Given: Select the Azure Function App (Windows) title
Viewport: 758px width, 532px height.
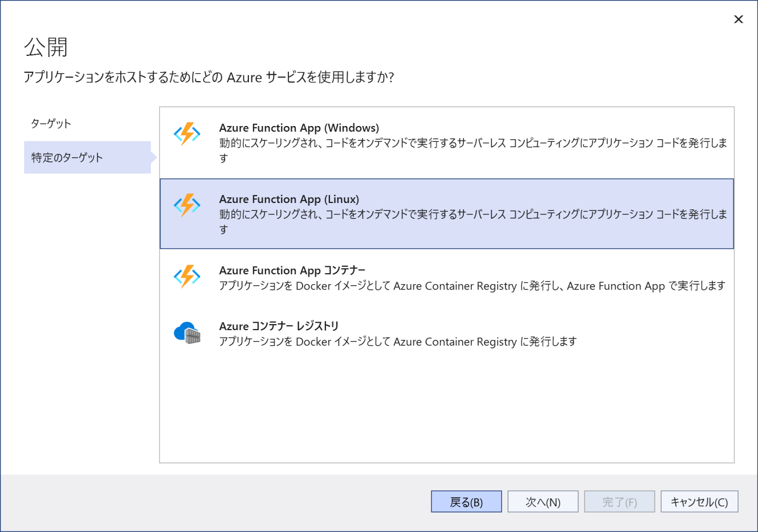Looking at the screenshot, I should point(299,128).
